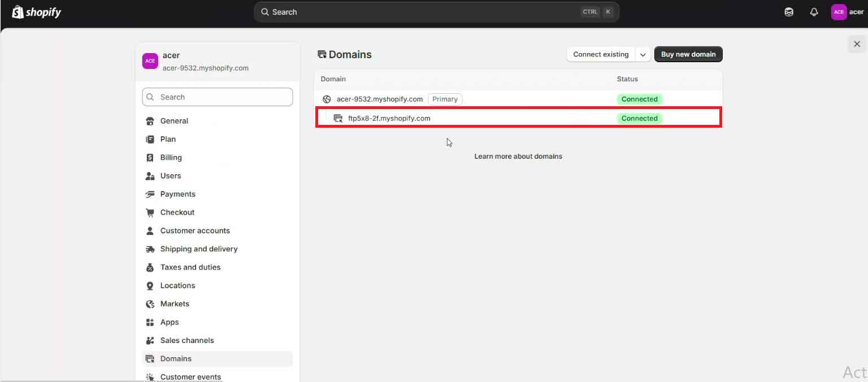Screen dimensions: 868x382
Task: Open Checkout settings
Action: coord(218,212)
